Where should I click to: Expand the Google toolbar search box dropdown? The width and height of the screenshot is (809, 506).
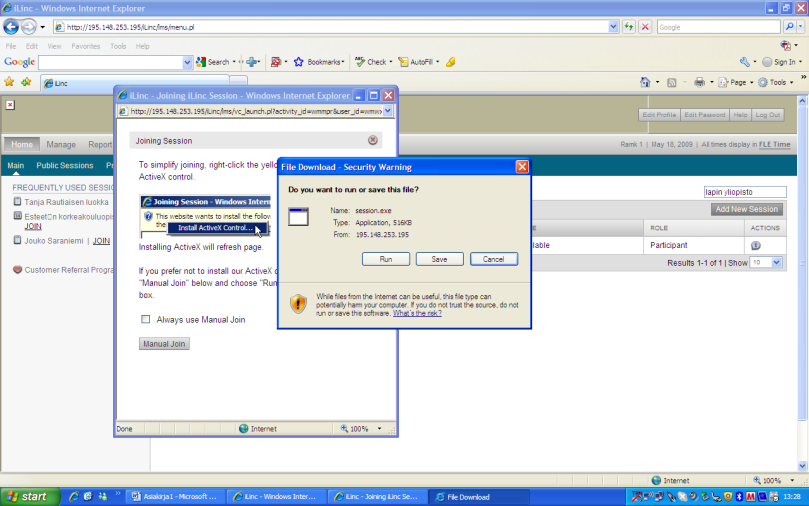tap(187, 62)
